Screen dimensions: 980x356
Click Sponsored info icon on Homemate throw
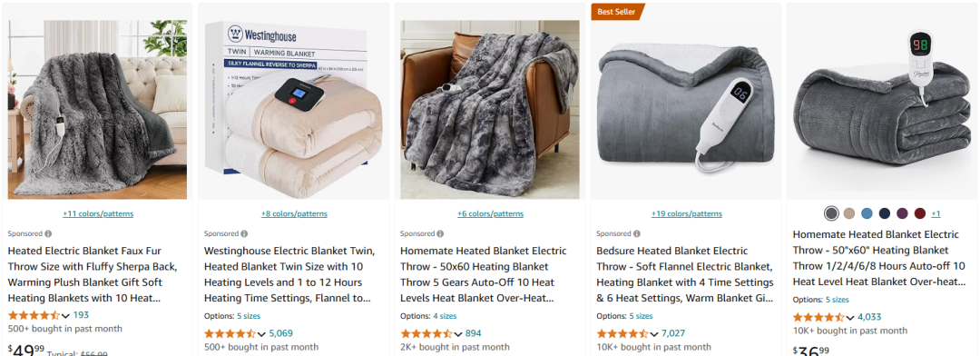pos(441,233)
